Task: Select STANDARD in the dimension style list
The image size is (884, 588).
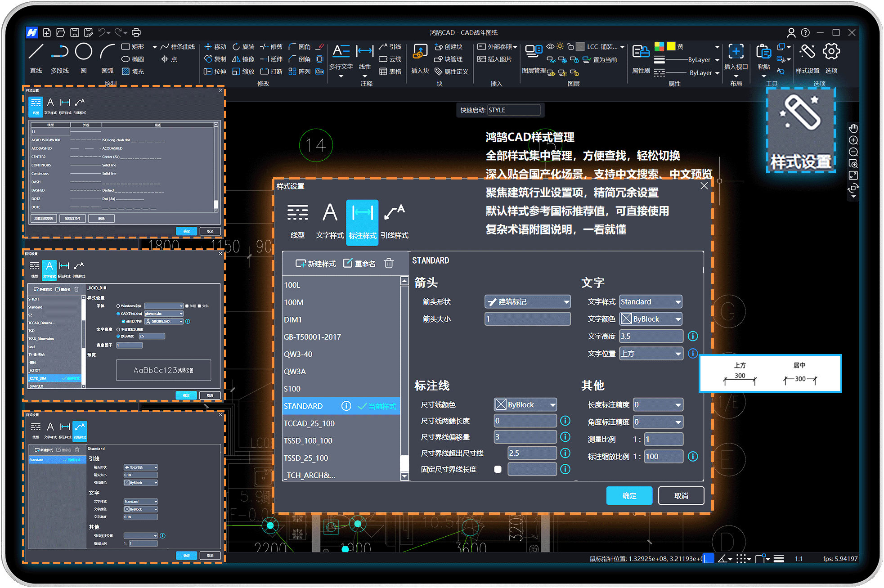Action: (341, 406)
